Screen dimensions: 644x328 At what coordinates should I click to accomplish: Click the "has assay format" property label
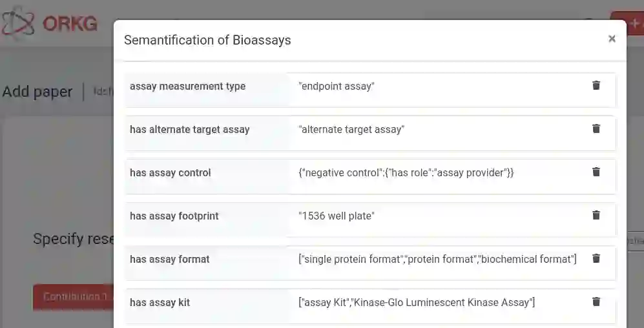pos(170,260)
